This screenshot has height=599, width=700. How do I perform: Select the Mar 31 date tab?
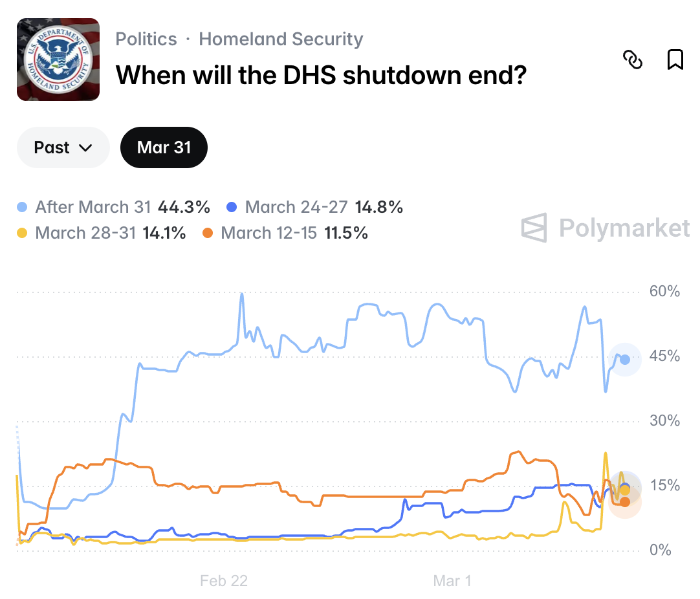pos(164,147)
